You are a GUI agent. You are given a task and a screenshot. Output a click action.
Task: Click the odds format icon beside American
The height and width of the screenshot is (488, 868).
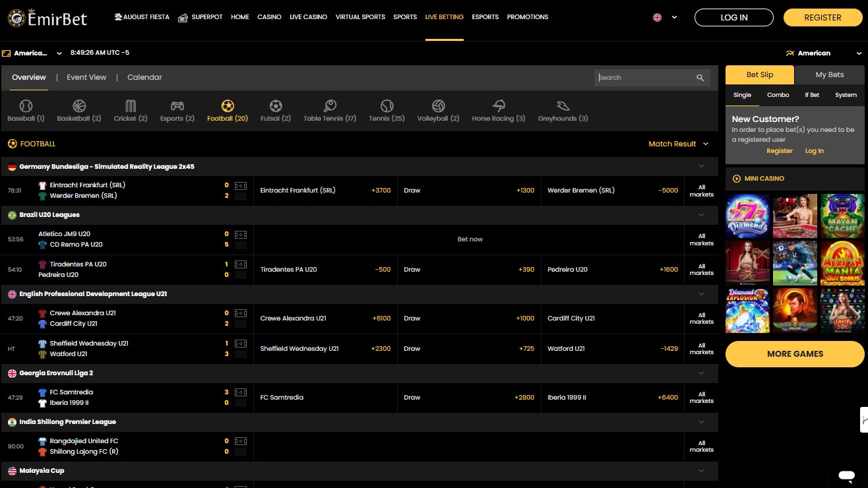(x=790, y=53)
